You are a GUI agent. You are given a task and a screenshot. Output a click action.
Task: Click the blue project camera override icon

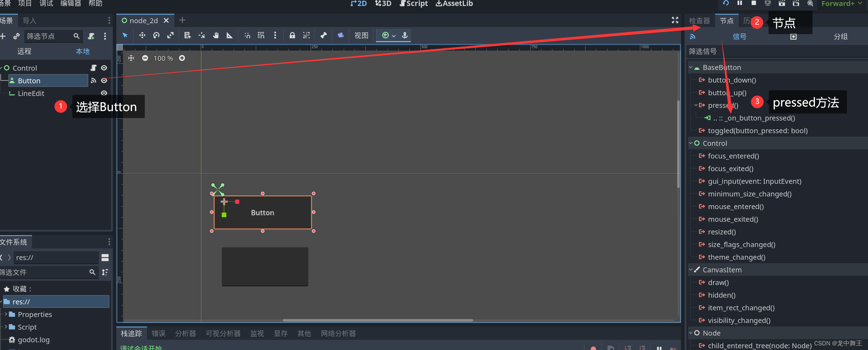pyautogui.click(x=341, y=35)
